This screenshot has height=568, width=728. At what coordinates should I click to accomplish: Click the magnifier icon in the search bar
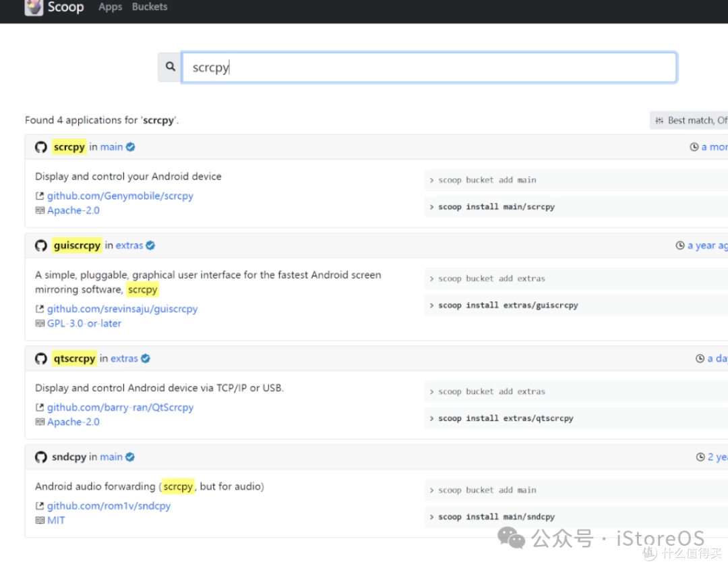coord(169,67)
